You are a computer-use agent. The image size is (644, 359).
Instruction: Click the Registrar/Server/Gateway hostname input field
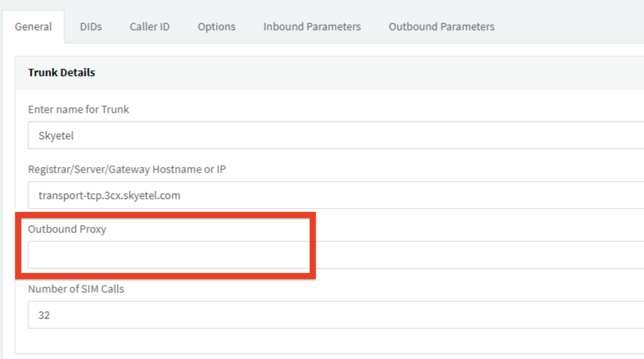[x=336, y=195]
